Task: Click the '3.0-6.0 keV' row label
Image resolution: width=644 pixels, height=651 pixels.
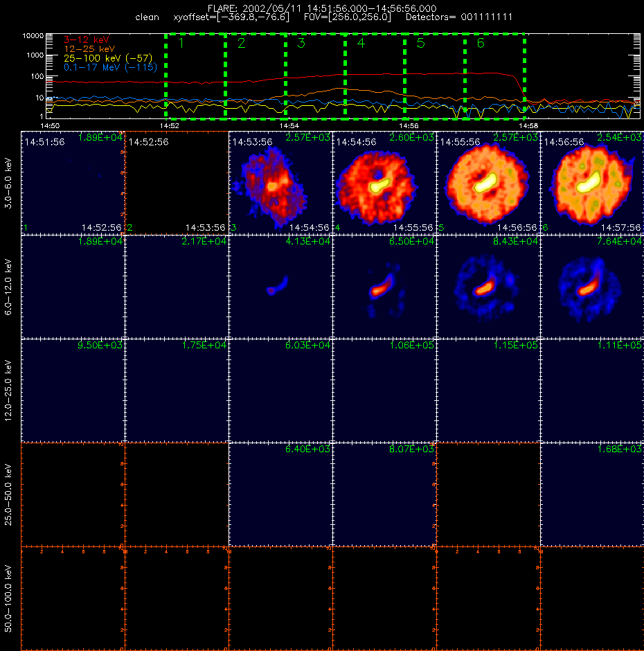Action: pos(9,183)
